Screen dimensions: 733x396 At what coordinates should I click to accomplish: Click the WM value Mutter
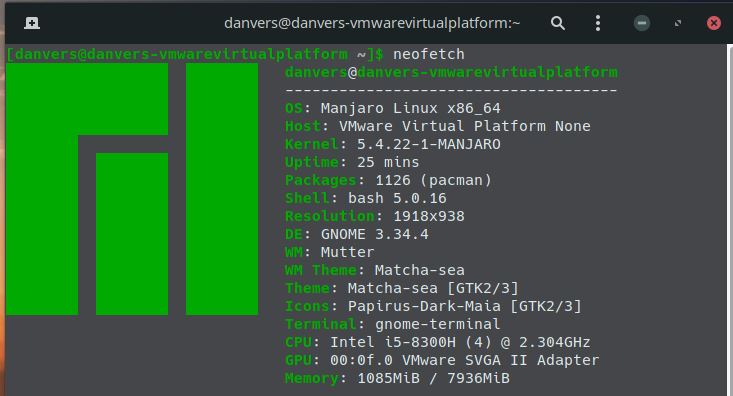click(347, 252)
